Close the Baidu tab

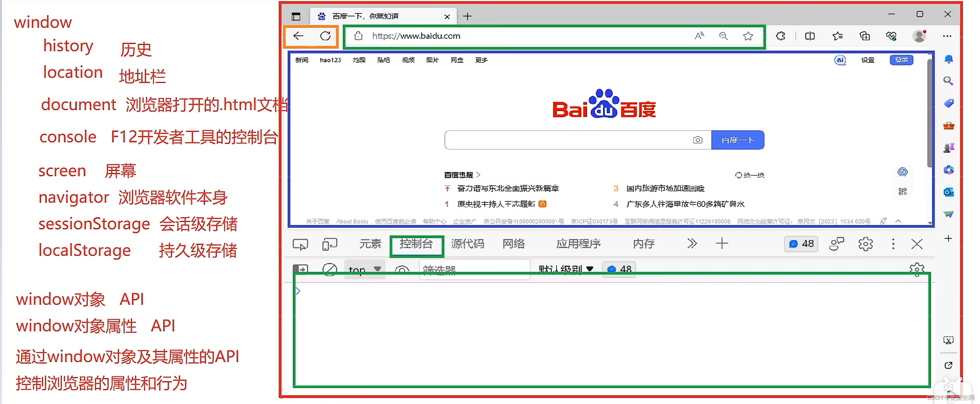coord(447,17)
